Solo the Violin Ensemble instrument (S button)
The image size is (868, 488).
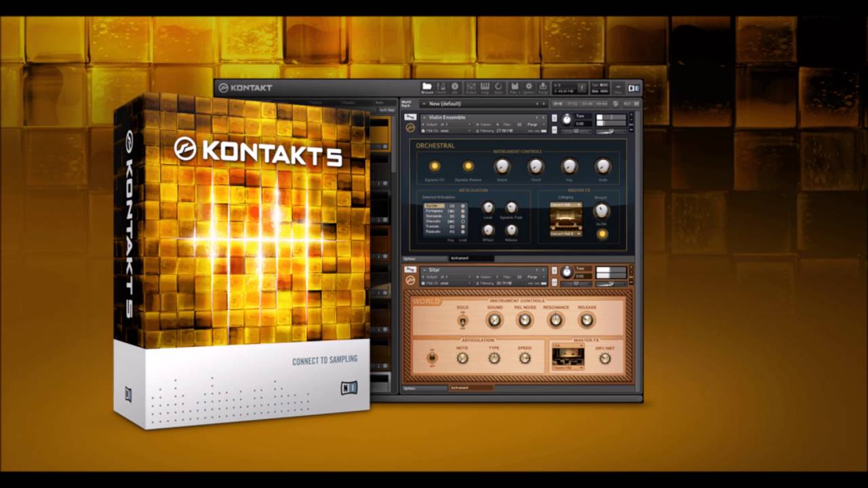(x=554, y=118)
